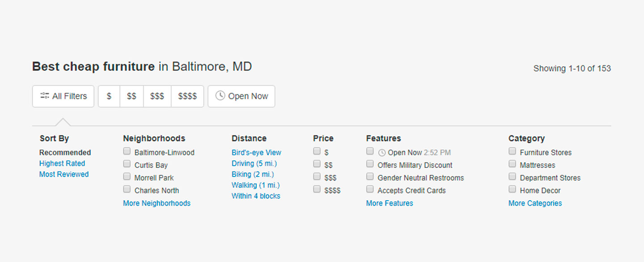Image resolution: width=644 pixels, height=262 pixels.
Task: Filter by single dollar price button
Action: click(109, 96)
